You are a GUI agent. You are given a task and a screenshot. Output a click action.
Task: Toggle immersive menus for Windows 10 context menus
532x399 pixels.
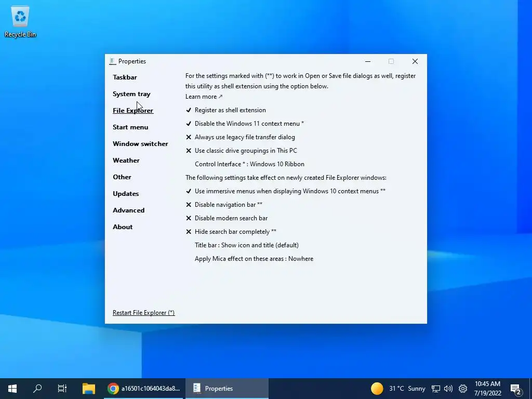286,191
